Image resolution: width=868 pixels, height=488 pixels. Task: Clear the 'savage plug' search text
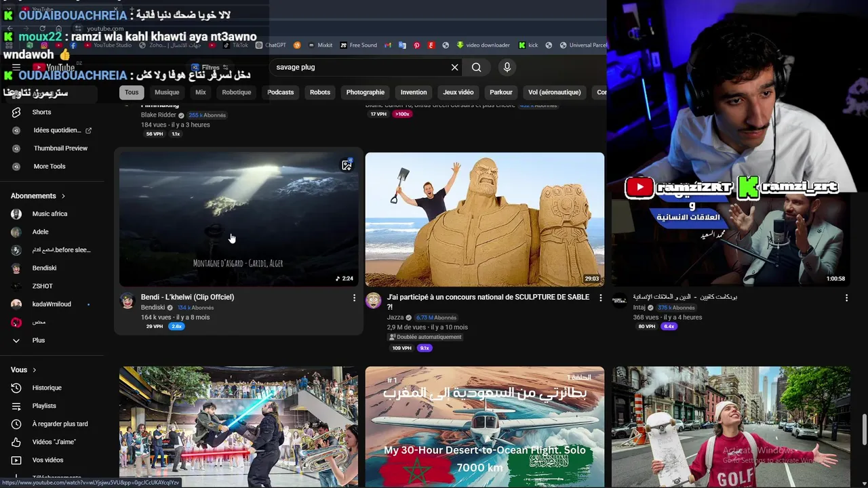click(x=455, y=67)
